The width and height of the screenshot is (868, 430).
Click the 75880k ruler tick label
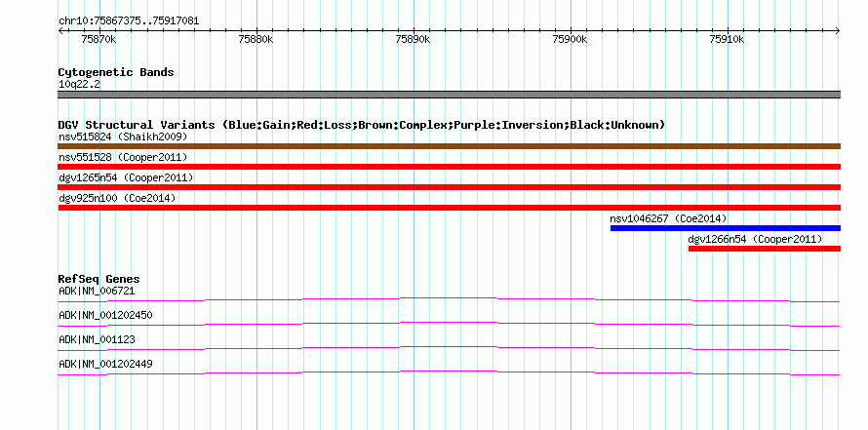[256, 40]
